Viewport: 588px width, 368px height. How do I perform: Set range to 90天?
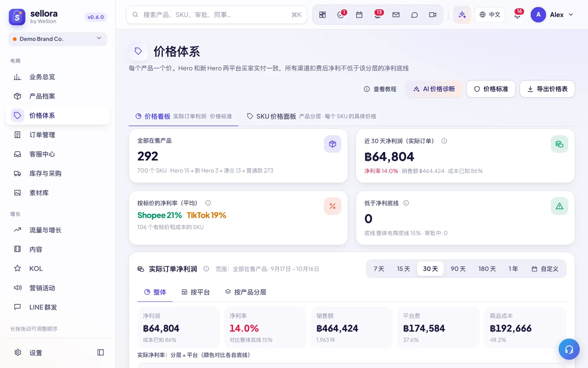458,269
